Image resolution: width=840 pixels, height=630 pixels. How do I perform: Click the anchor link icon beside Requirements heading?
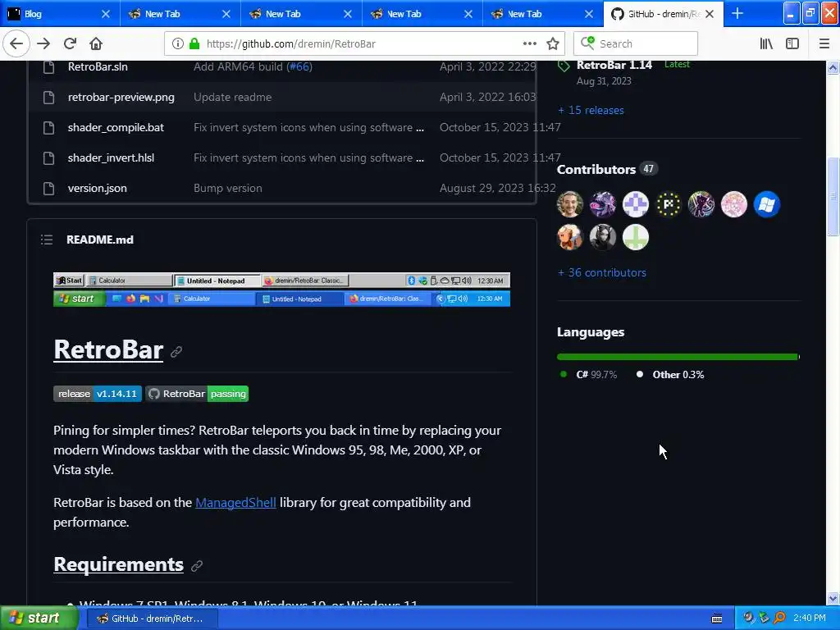click(197, 566)
